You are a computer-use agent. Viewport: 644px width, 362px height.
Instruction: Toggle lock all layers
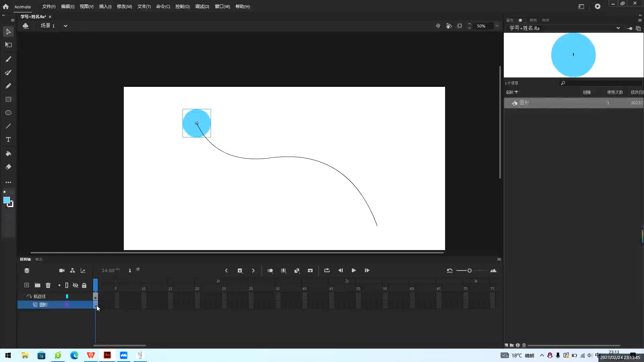pos(84,285)
